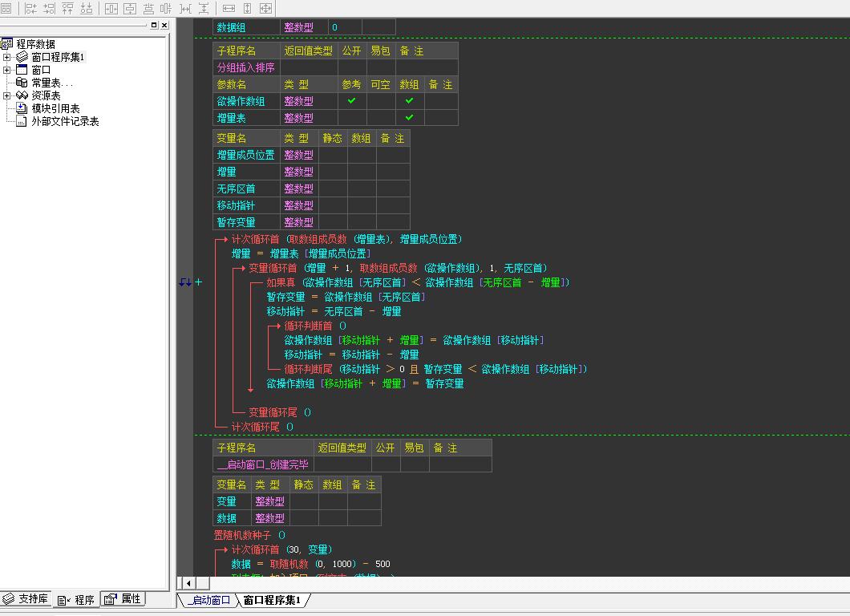Toggle 静态 cell for 增量成员位置 variable
Screen dimensions: 850x616
[x=332, y=155]
